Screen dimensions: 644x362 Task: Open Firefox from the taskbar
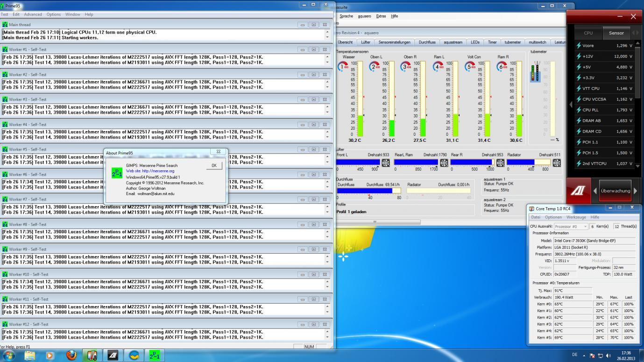(71, 355)
